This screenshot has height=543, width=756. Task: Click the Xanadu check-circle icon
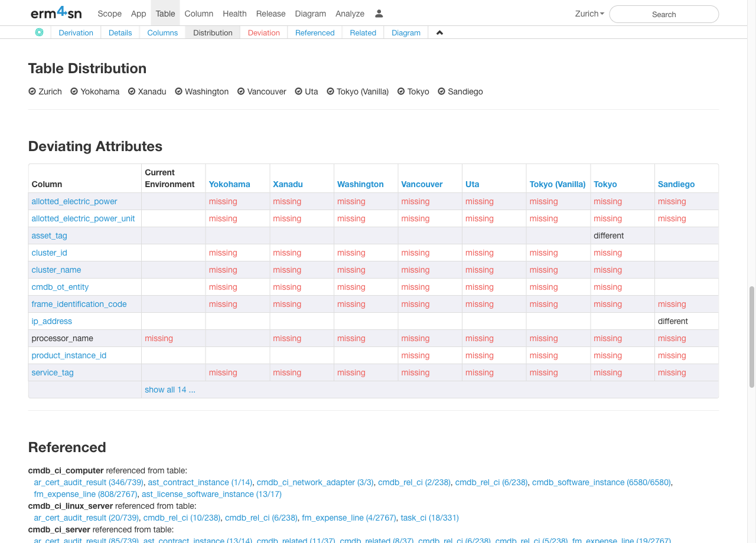tap(132, 91)
